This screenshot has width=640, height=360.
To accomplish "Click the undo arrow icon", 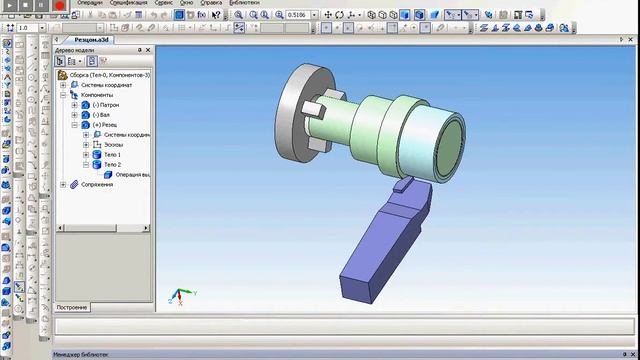I will (153, 15).
